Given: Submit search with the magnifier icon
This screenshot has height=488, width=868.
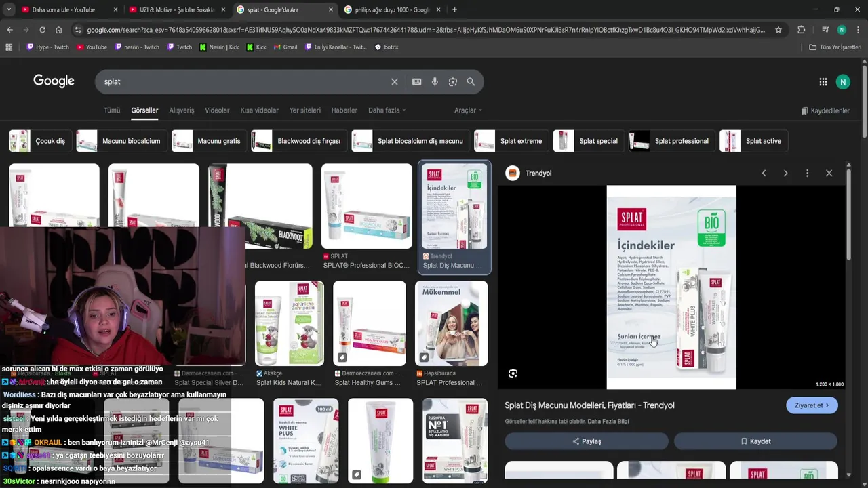Looking at the screenshot, I should coord(471,82).
